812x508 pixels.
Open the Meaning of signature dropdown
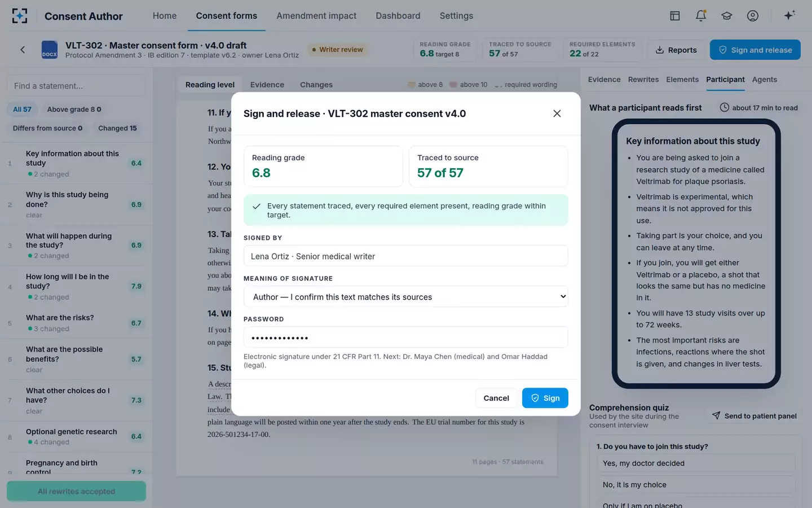(x=405, y=297)
